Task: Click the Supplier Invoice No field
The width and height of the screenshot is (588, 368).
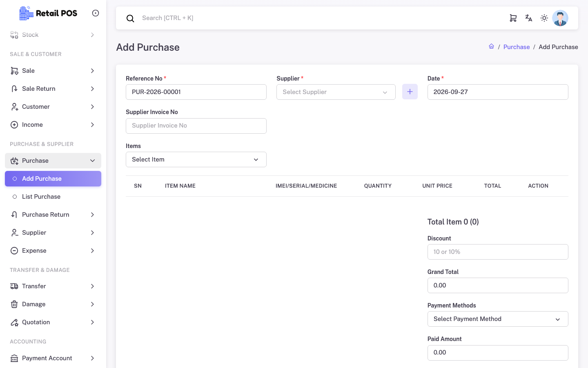Action: [x=196, y=126]
